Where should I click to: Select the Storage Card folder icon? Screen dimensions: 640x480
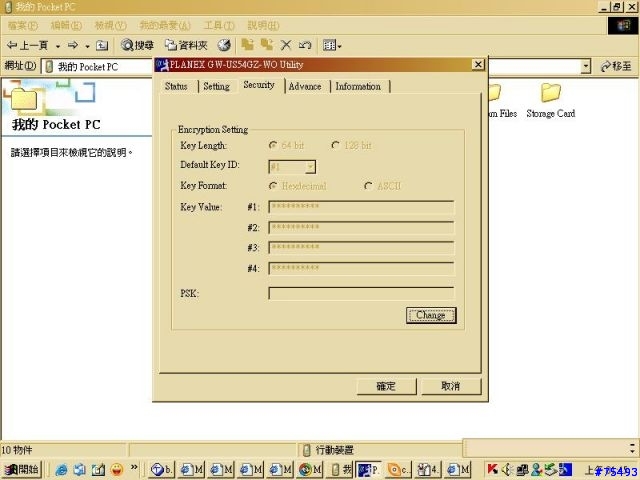(551, 93)
